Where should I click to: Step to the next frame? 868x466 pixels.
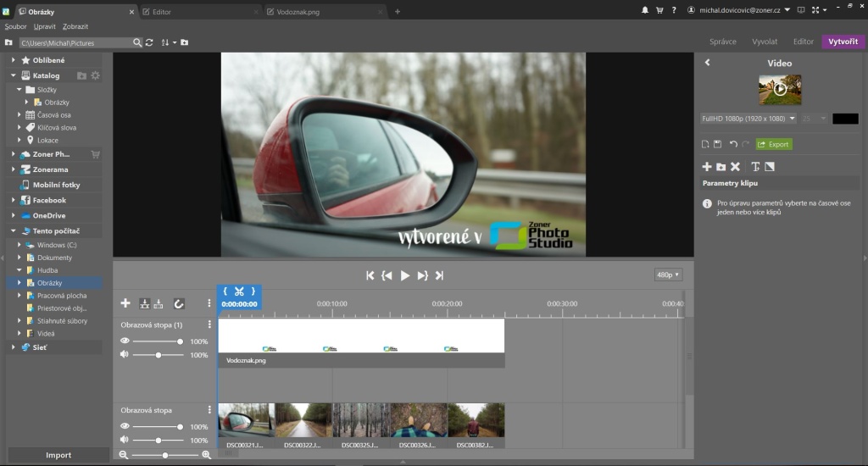(422, 275)
